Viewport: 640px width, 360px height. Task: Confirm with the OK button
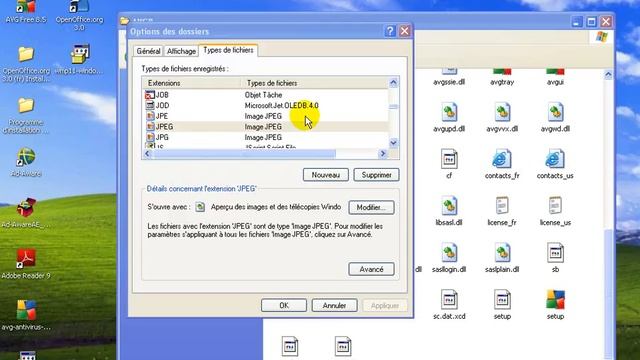(284, 305)
